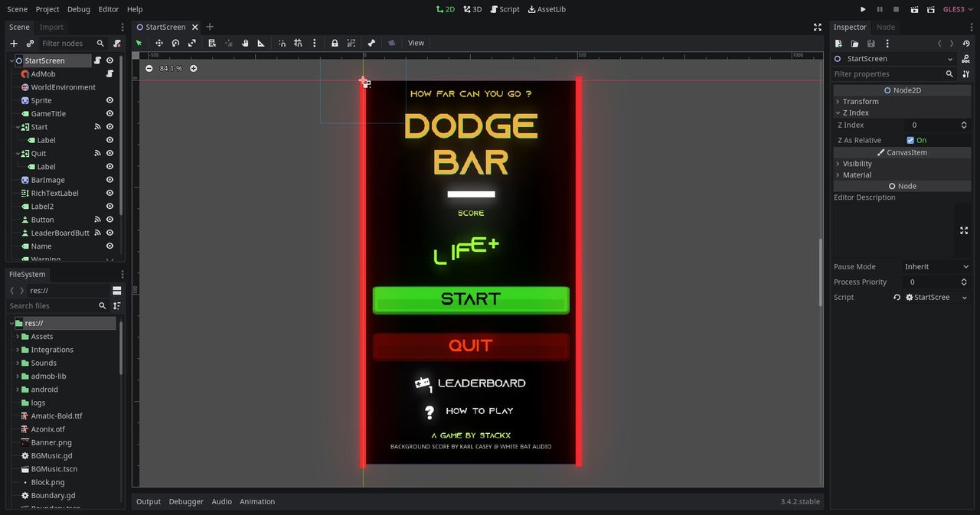Select the Rotate Mode tool icon

click(175, 43)
